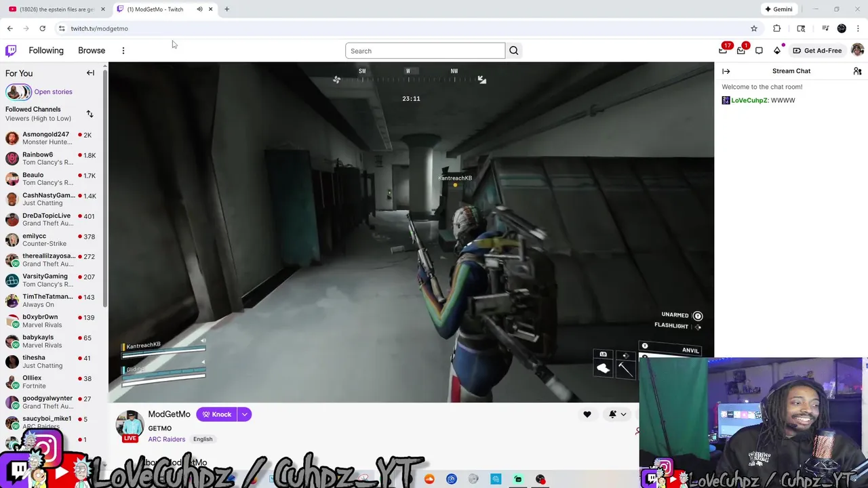Open DreDaTopicLive channel in sidebar
Screen dimensions: 868x488
point(54,220)
